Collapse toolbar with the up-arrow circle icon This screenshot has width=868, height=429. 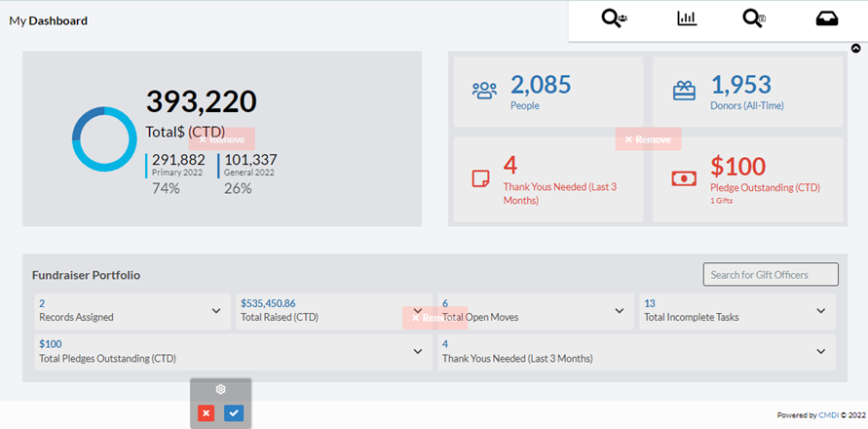coord(856,48)
